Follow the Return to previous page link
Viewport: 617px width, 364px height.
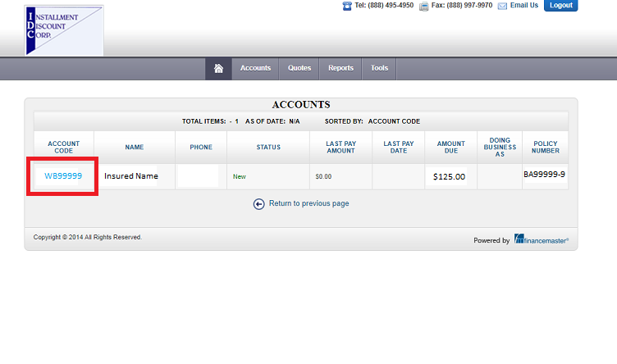308,204
